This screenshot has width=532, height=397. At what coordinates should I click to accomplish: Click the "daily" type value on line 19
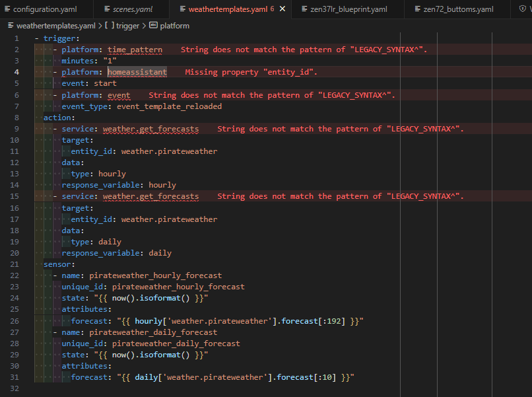pos(110,242)
